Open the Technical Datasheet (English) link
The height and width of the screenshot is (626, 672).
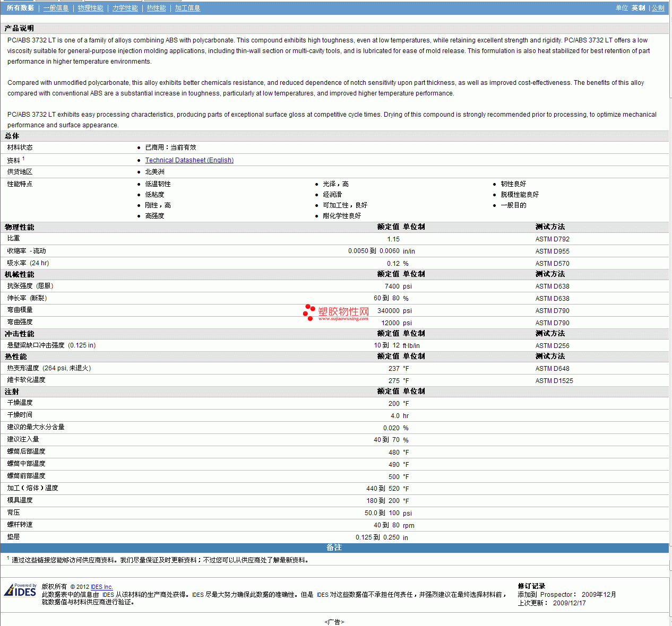tap(189, 160)
